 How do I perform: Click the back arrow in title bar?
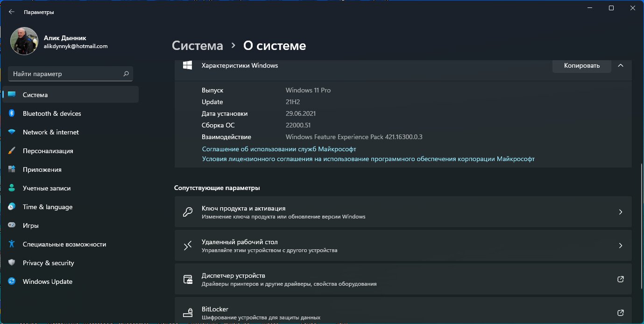(12, 12)
